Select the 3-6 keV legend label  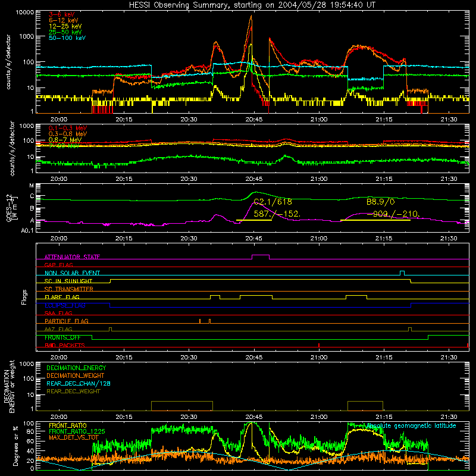coord(61,14)
